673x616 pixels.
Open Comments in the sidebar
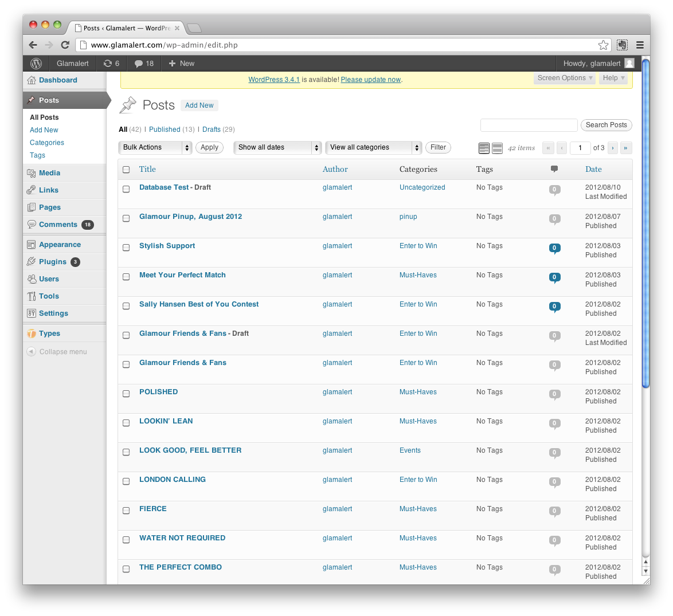pos(58,225)
